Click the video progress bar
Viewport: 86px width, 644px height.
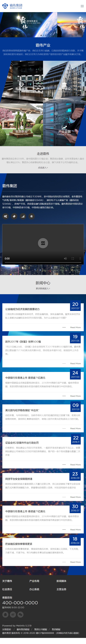pos(43,262)
